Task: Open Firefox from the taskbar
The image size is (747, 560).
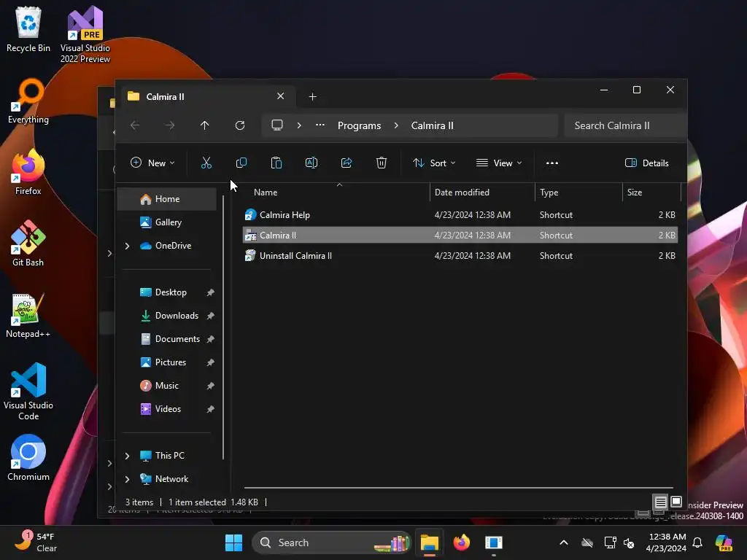Action: coord(461,542)
